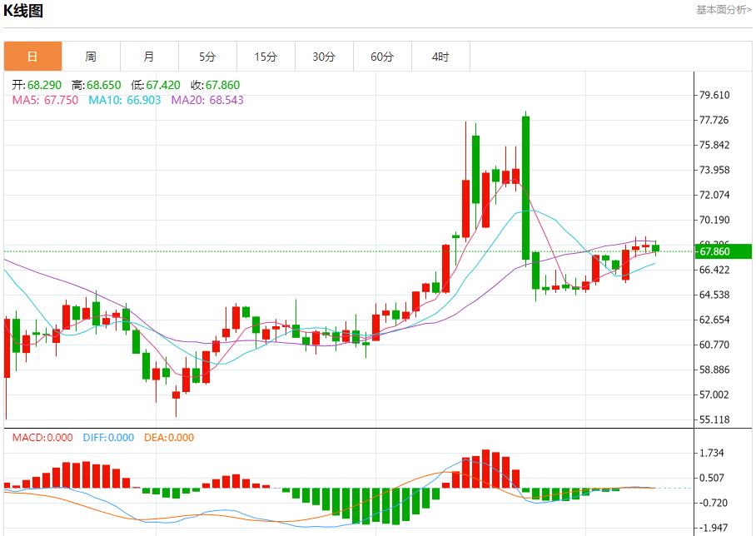Click the 高:68.650 high price readout
This screenshot has height=536, width=756.
click(97, 85)
